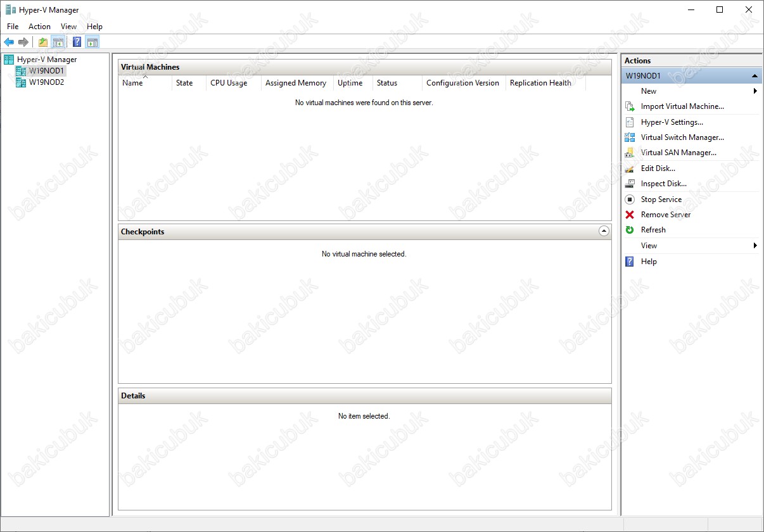Click the Help question mark icon in Actions
This screenshot has width=764, height=532.
(630, 262)
